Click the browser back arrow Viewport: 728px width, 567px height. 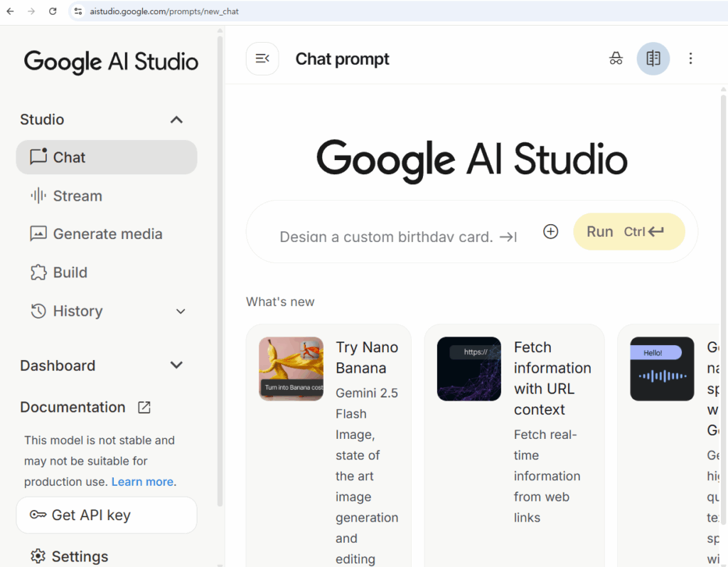(10, 11)
